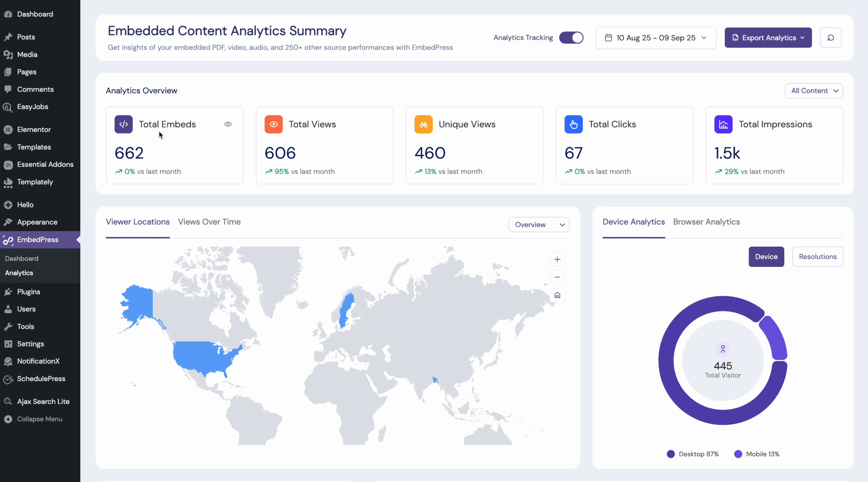
Task: Open the Essential Addons menu link
Action: (x=45, y=165)
